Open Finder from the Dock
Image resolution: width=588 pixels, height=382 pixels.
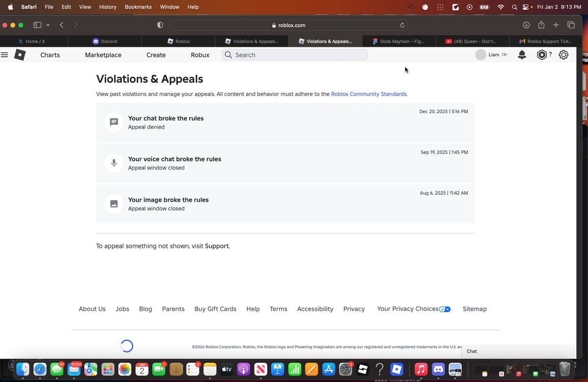point(23,369)
